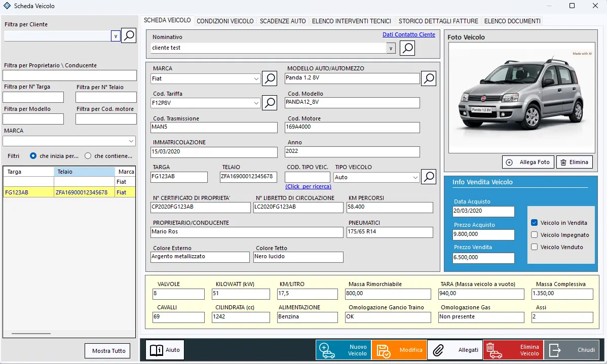Image resolution: width=607 pixels, height=364 pixels.
Task: Open Allegati paperclip button
Action: tap(455, 350)
